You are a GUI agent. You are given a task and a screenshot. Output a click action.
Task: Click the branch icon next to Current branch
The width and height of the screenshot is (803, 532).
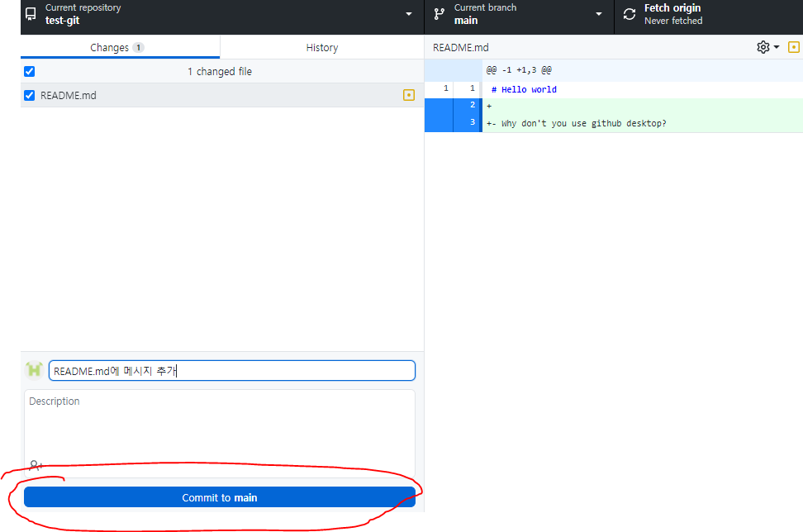[x=440, y=14]
